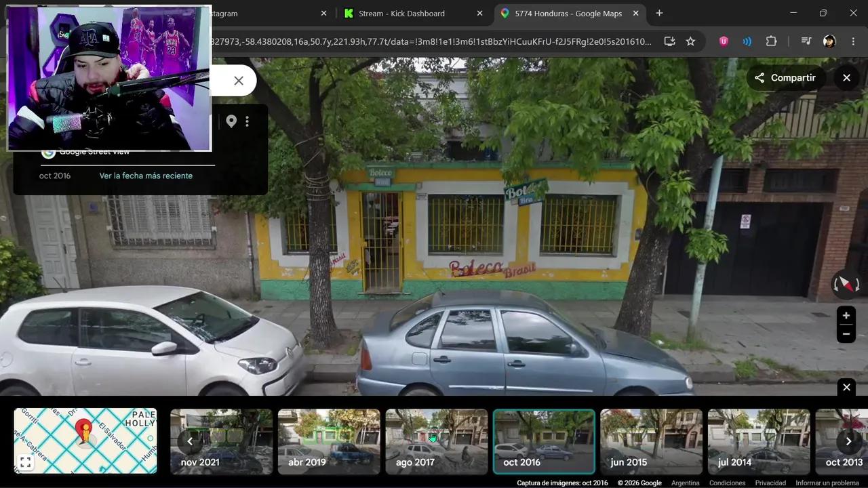The width and height of the screenshot is (868, 488).
Task: Open the blue sound extension icon
Action: pos(747,41)
